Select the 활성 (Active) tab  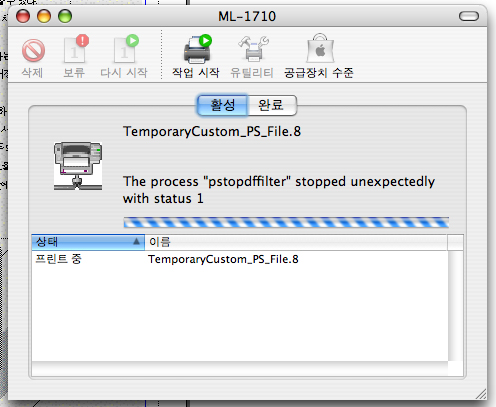pyautogui.click(x=222, y=105)
